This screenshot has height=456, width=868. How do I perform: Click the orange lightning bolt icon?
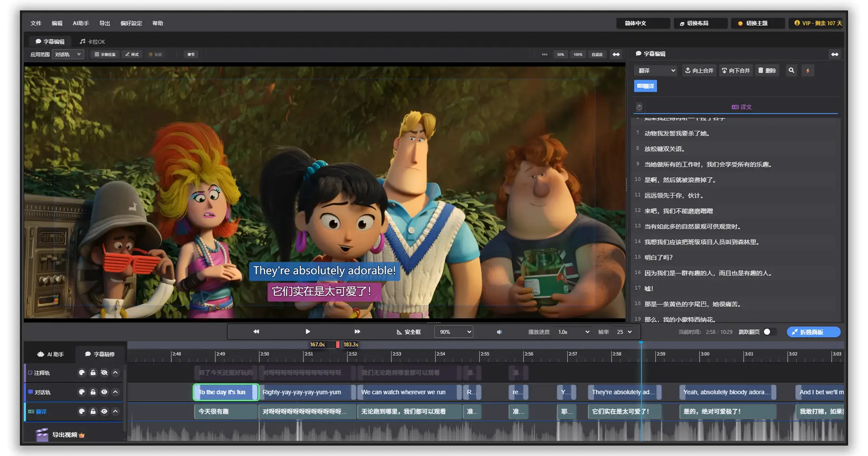(x=808, y=71)
